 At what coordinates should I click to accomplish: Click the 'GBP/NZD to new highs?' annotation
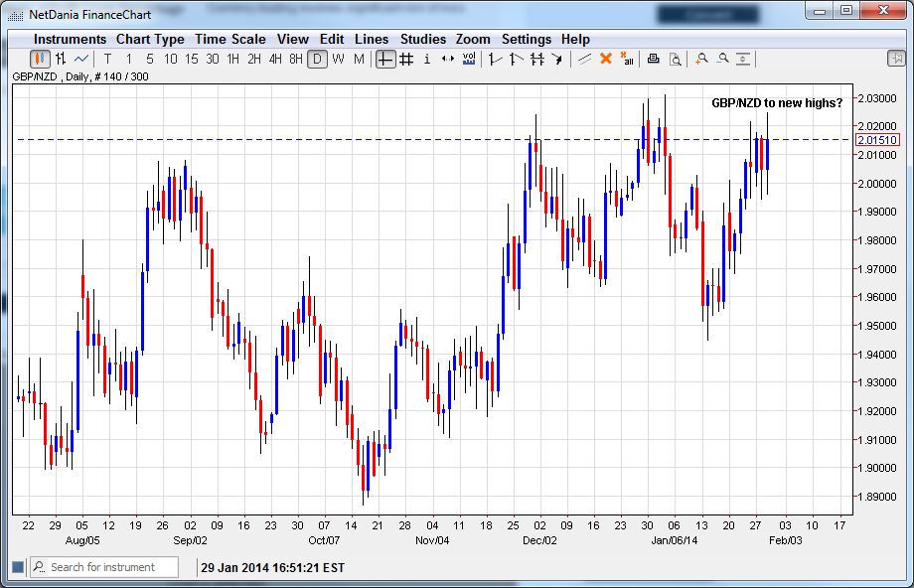(x=777, y=103)
